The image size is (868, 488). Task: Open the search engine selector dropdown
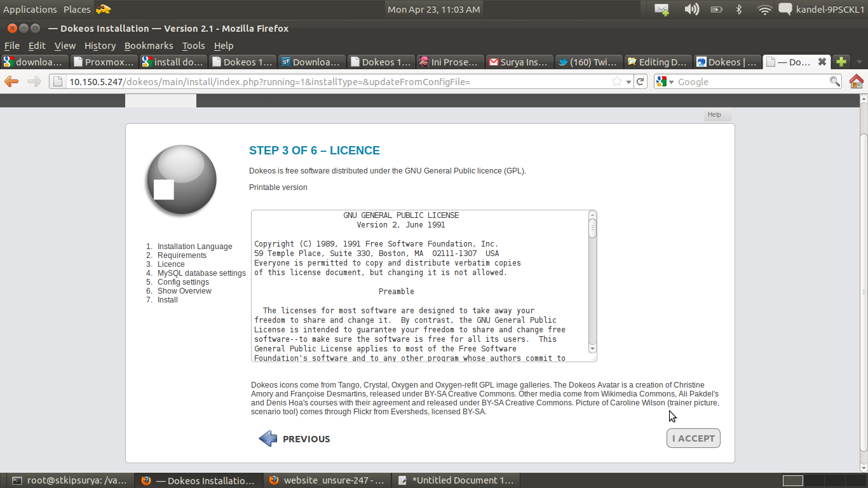coord(665,81)
